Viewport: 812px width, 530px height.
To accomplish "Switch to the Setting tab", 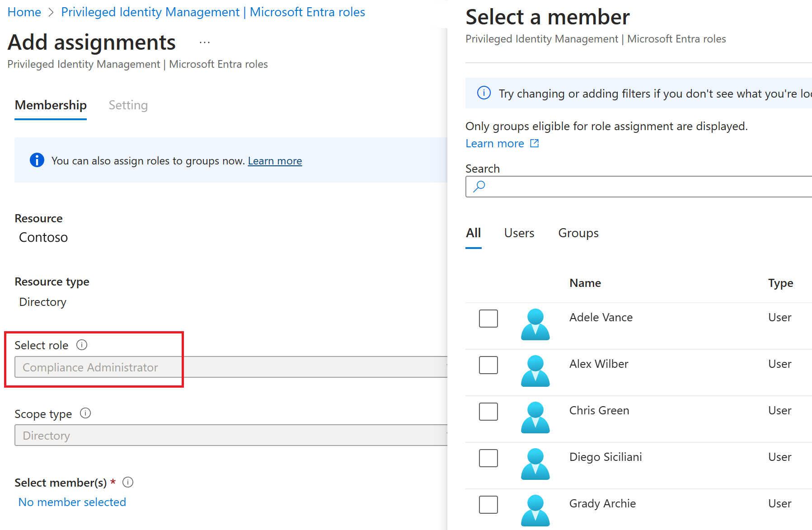I will coord(128,105).
